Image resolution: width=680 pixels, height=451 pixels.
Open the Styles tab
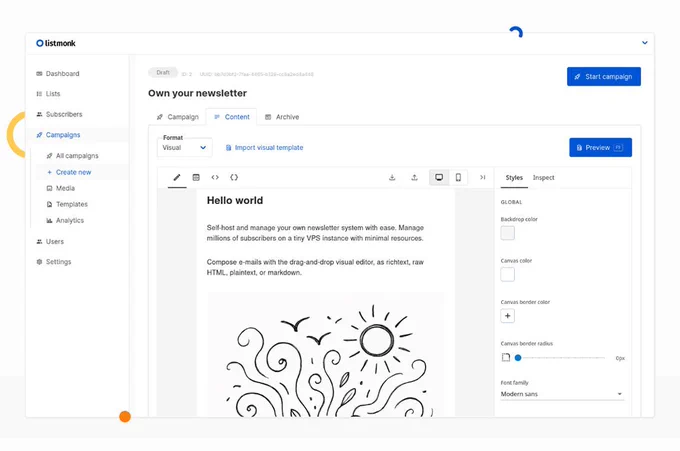coord(514,178)
